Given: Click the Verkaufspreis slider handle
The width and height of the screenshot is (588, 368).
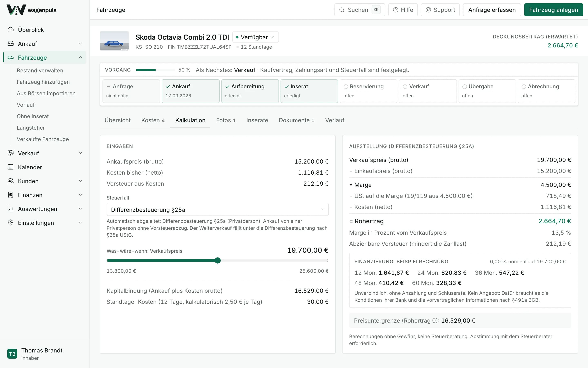Looking at the screenshot, I should (218, 260).
